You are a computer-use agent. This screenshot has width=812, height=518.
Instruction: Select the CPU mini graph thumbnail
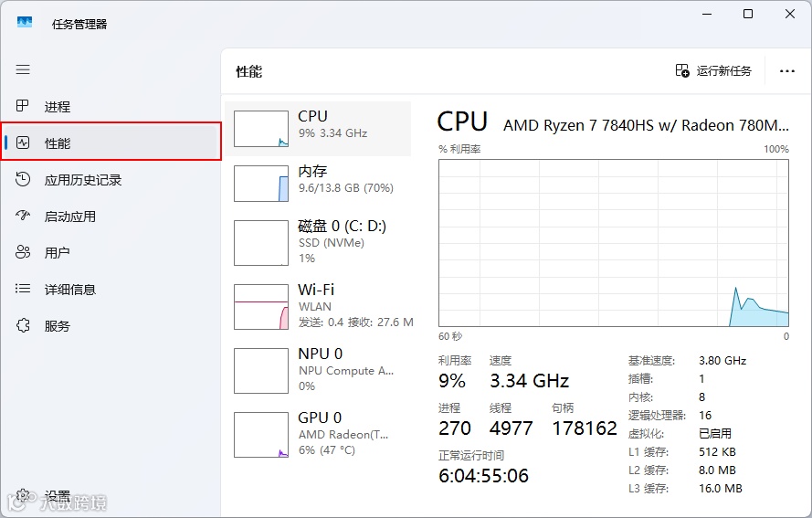pyautogui.click(x=261, y=129)
